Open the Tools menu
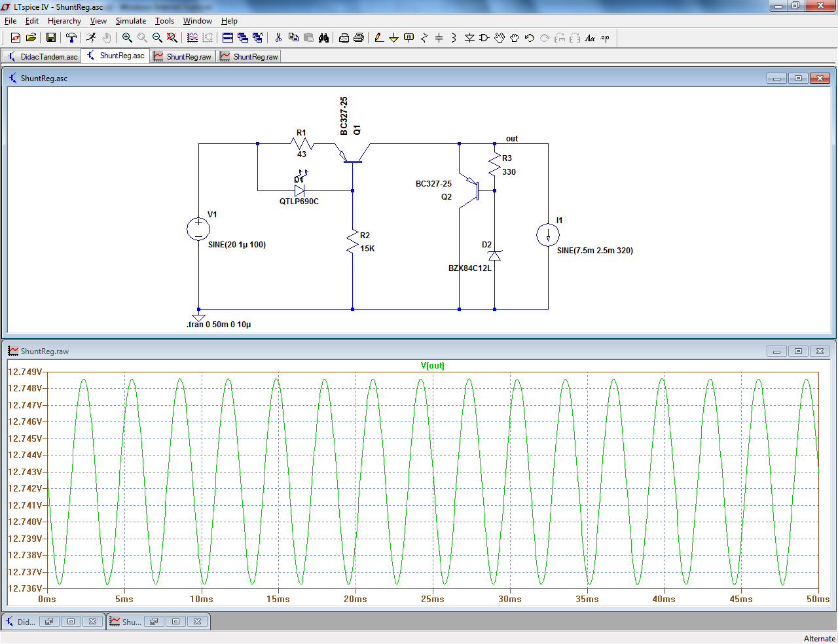 164,21
